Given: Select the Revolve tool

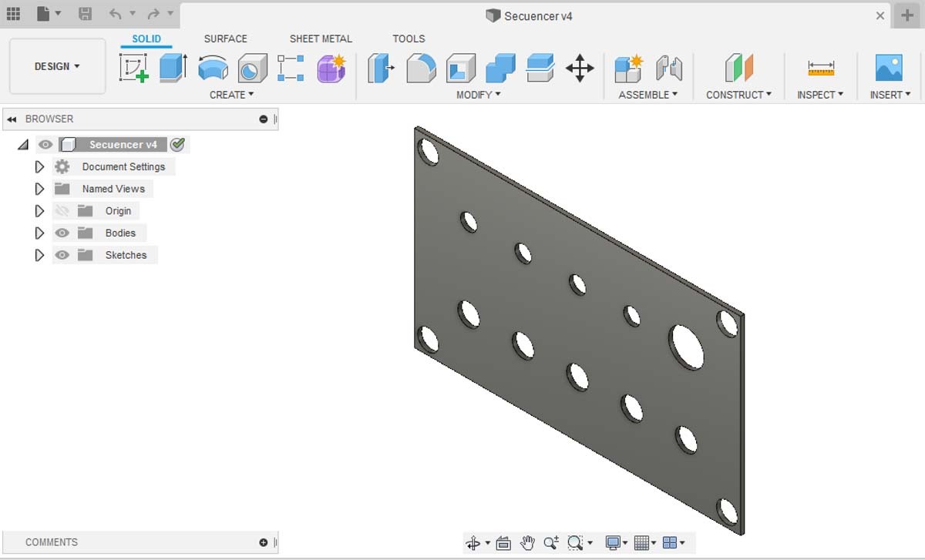Looking at the screenshot, I should click(x=213, y=68).
